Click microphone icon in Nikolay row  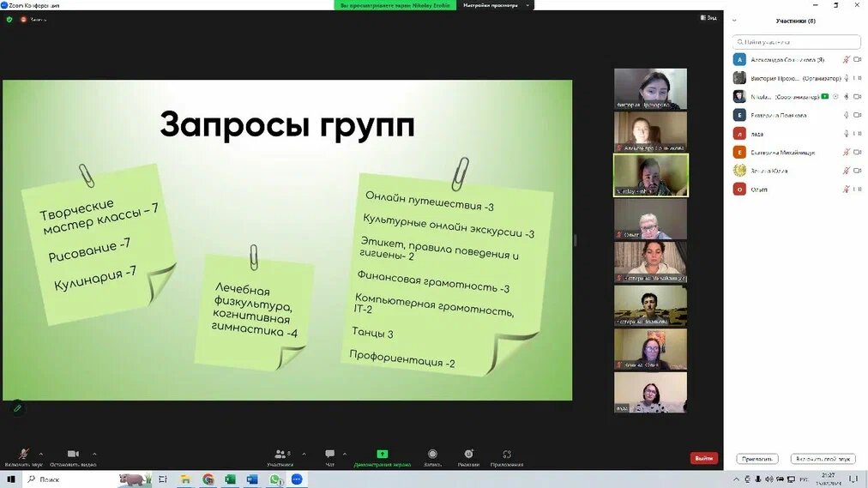(846, 96)
